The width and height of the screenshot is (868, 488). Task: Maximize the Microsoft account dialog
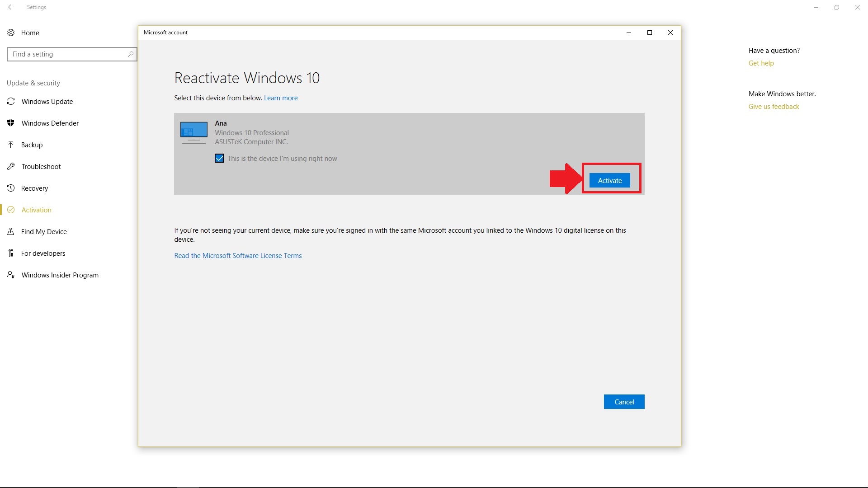(x=650, y=33)
